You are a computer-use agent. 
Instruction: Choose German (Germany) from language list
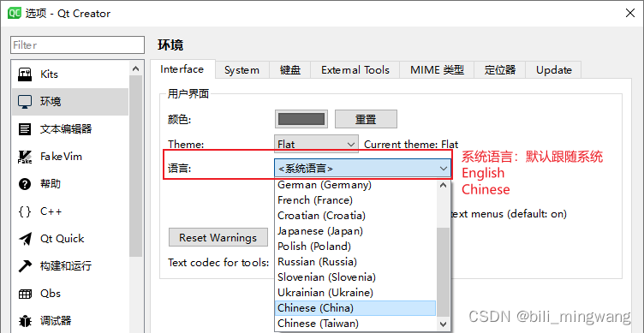pyautogui.click(x=355, y=185)
